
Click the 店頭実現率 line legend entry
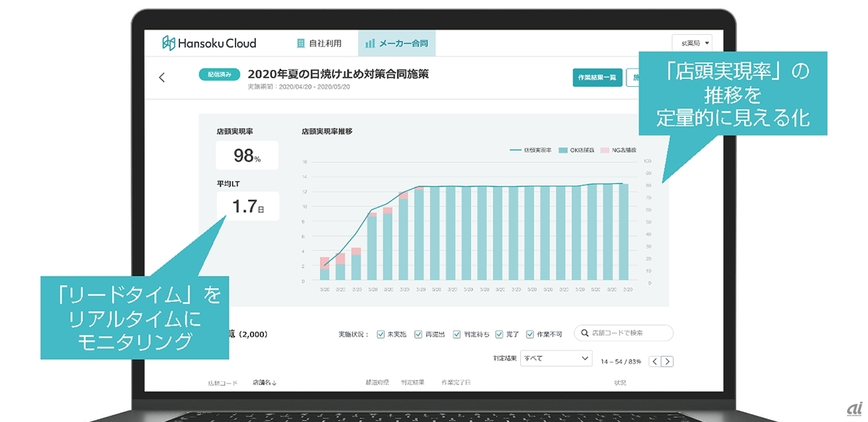coord(531,150)
